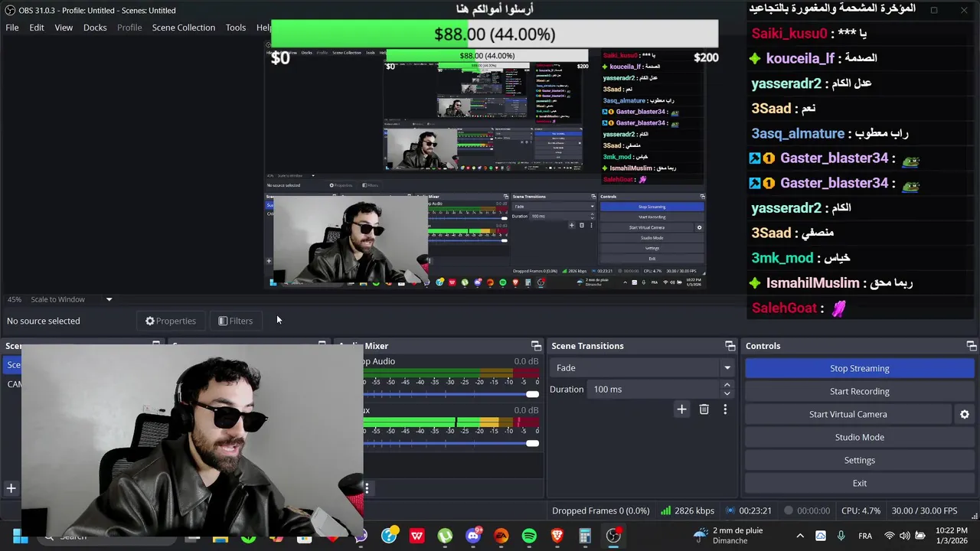Click the Dropped Frames status text

tap(600, 510)
